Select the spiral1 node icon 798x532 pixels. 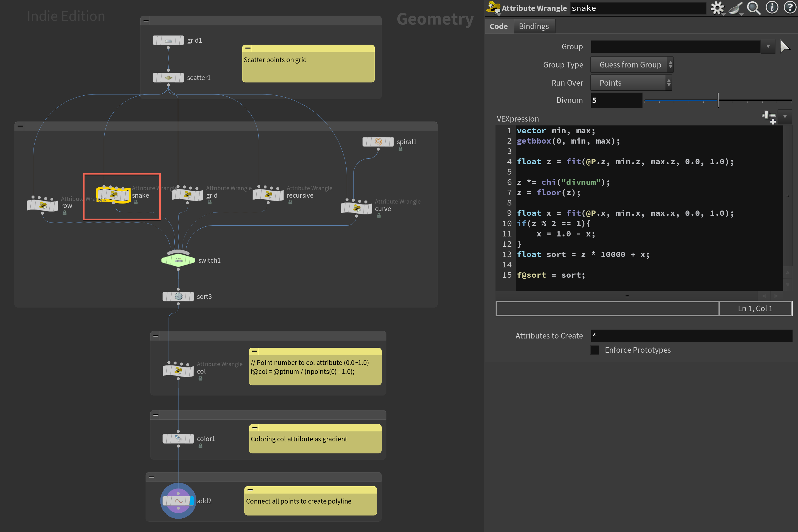[378, 141]
